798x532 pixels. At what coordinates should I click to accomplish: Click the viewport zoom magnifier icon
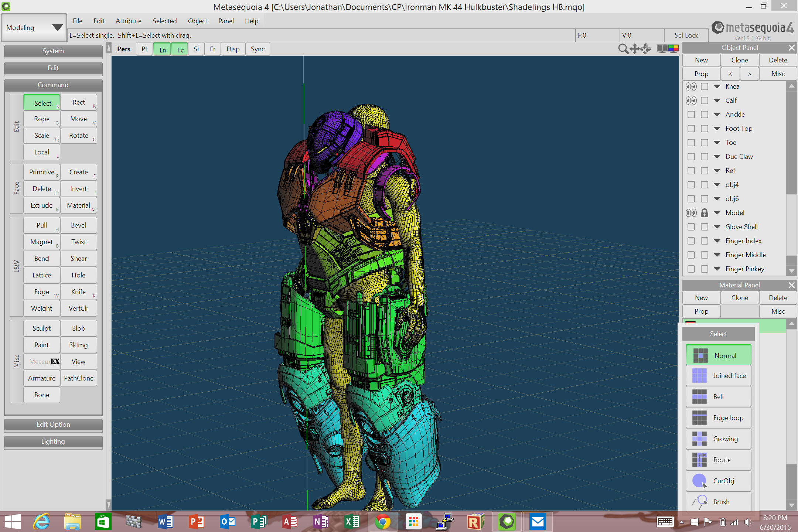coord(623,49)
